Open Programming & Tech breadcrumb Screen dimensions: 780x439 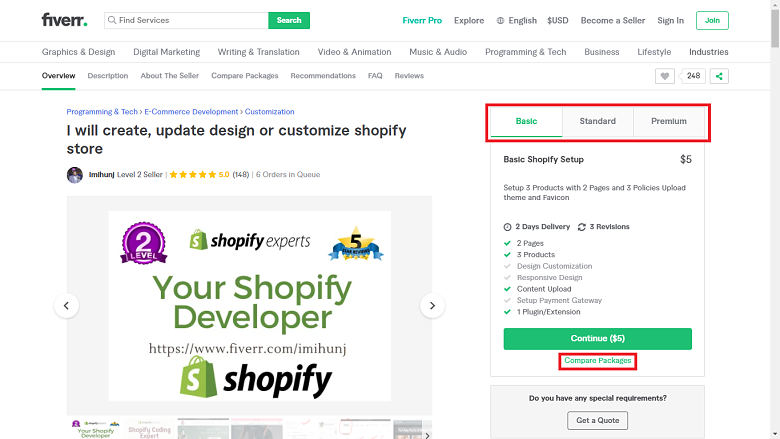point(102,112)
